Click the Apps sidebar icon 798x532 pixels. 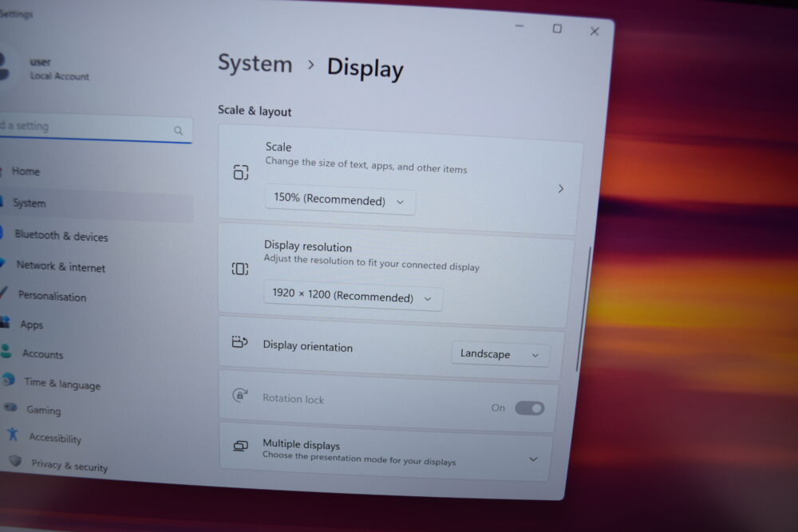click(x=5, y=322)
